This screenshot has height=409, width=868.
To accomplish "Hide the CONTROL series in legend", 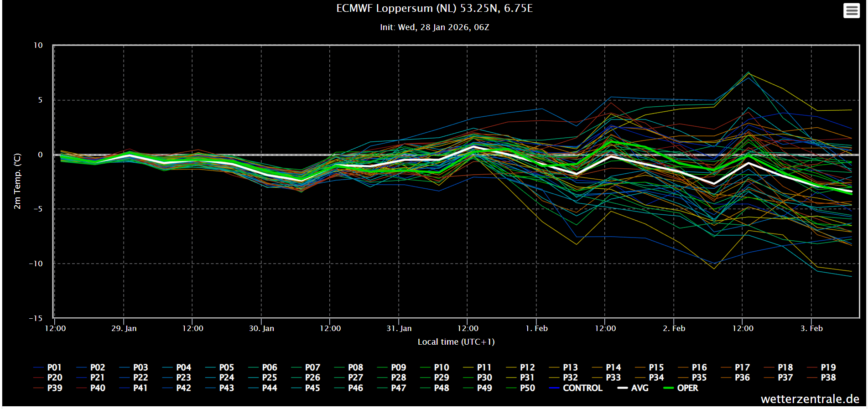I will (x=576, y=388).
